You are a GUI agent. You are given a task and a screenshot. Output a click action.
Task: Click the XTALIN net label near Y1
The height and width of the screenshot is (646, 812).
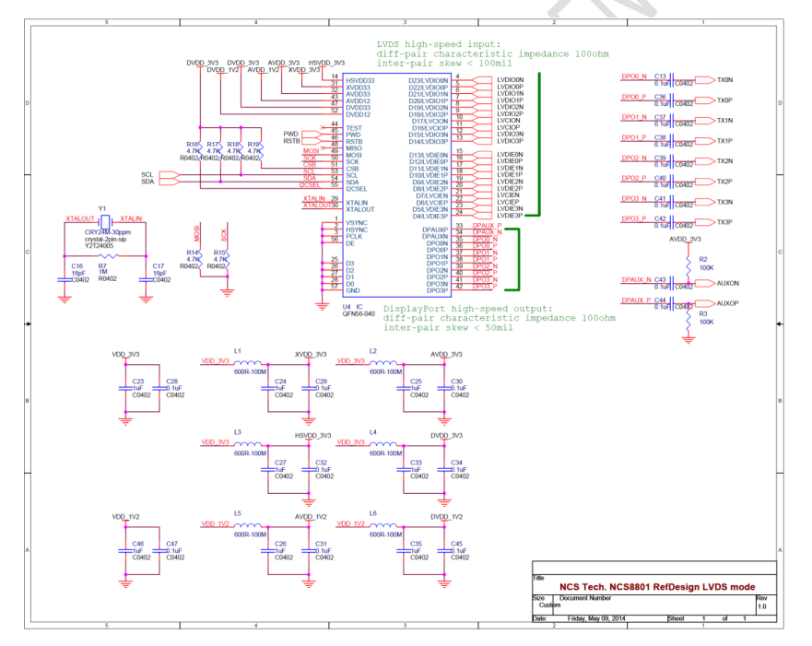[x=132, y=218]
